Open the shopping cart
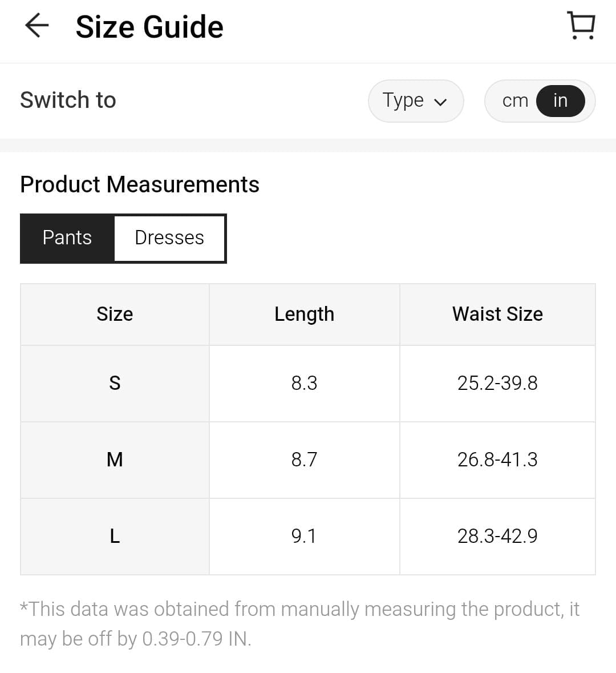Viewport: 616px width, 673px height. 581,26
